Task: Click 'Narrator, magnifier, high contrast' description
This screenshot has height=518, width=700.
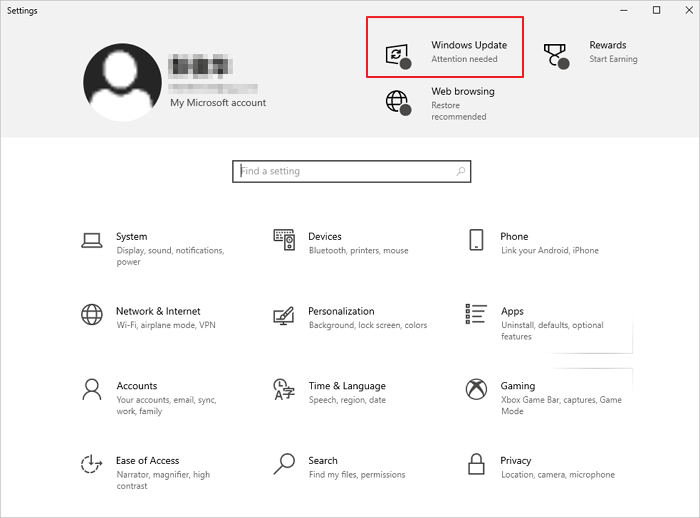Action: [x=163, y=480]
